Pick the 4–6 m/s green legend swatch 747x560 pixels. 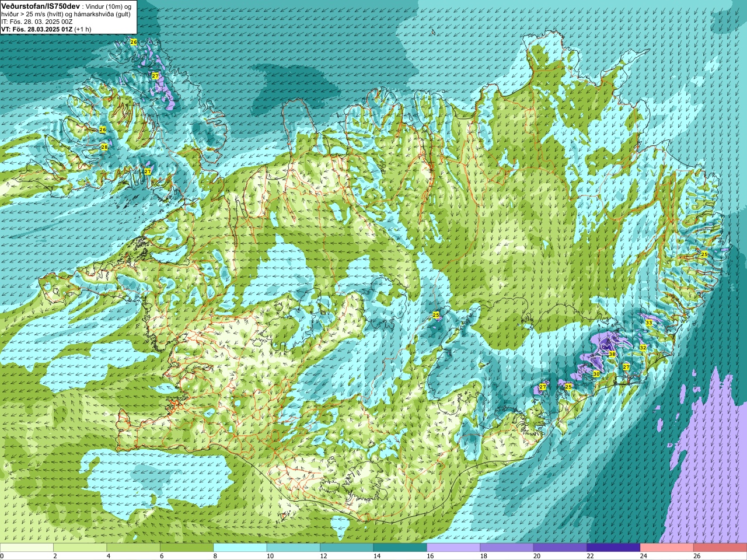click(x=134, y=548)
